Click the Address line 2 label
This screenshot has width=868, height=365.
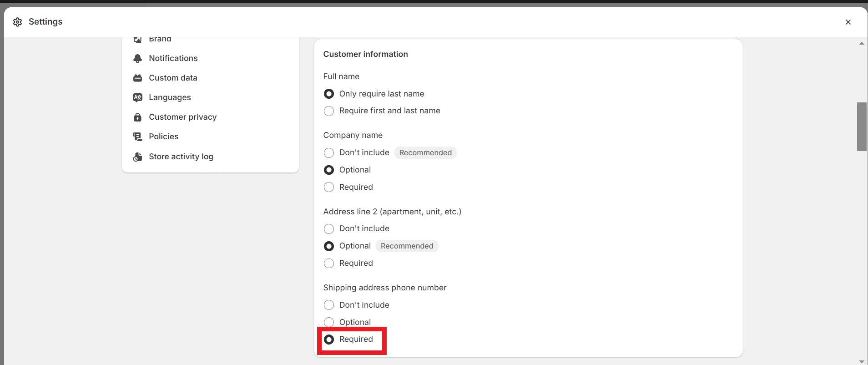pos(392,212)
